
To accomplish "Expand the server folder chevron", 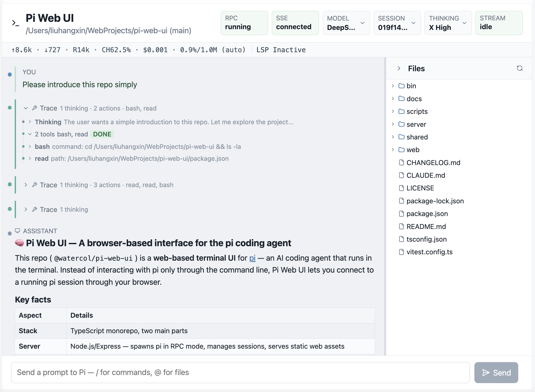I will [x=393, y=124].
